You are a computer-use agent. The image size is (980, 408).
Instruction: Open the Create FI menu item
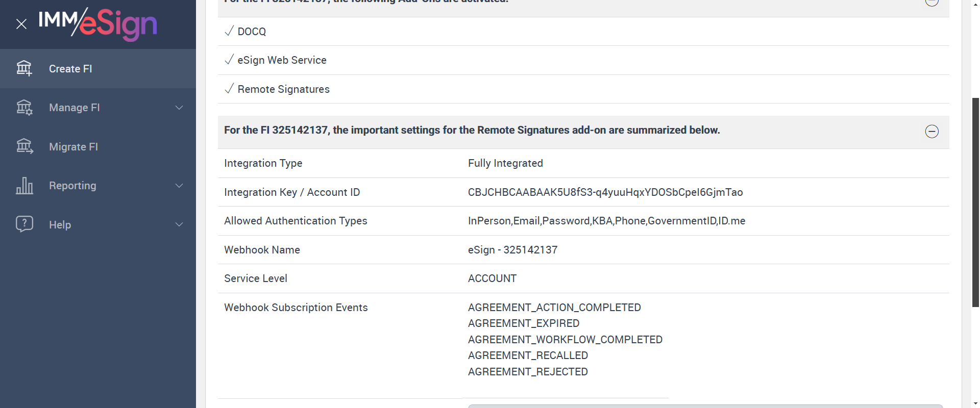70,69
